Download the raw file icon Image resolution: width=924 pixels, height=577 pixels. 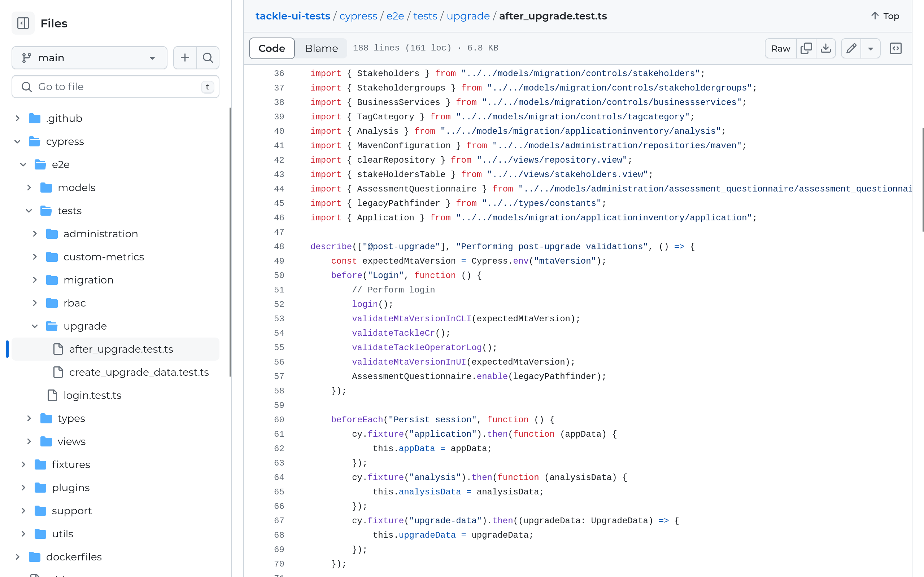click(825, 48)
